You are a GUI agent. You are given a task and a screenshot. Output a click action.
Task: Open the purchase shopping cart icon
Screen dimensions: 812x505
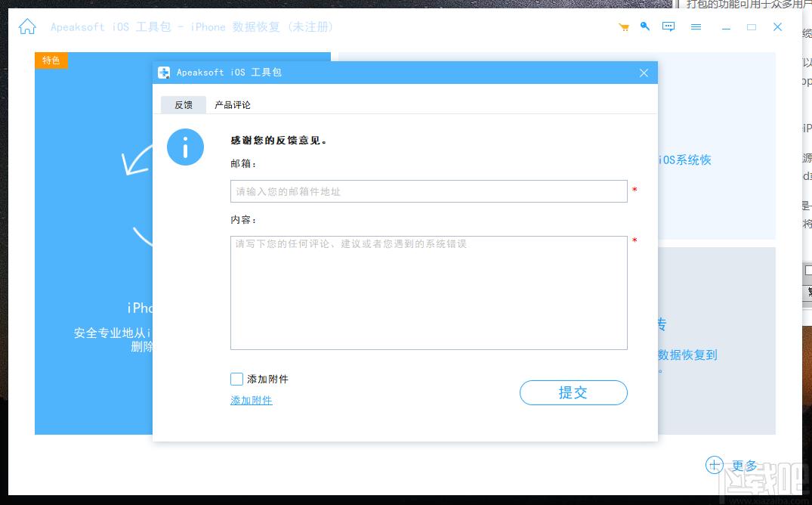click(x=624, y=27)
